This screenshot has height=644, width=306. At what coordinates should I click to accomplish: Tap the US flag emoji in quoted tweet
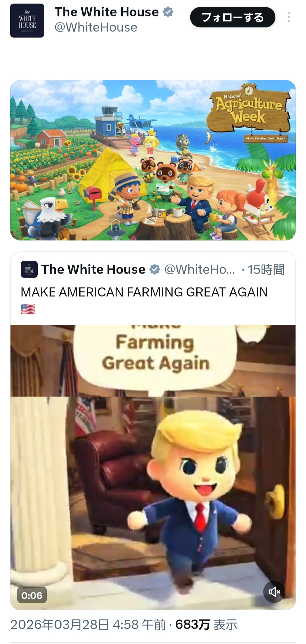tap(28, 309)
